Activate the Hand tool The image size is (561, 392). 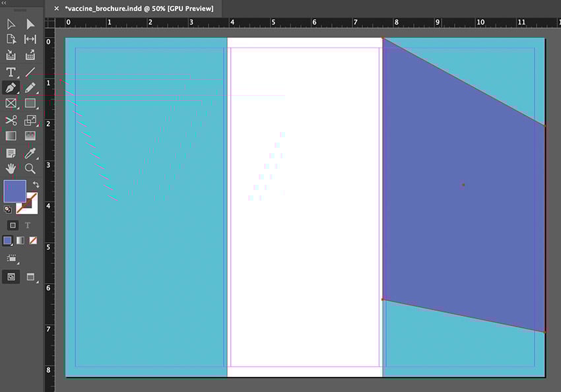[x=11, y=169]
